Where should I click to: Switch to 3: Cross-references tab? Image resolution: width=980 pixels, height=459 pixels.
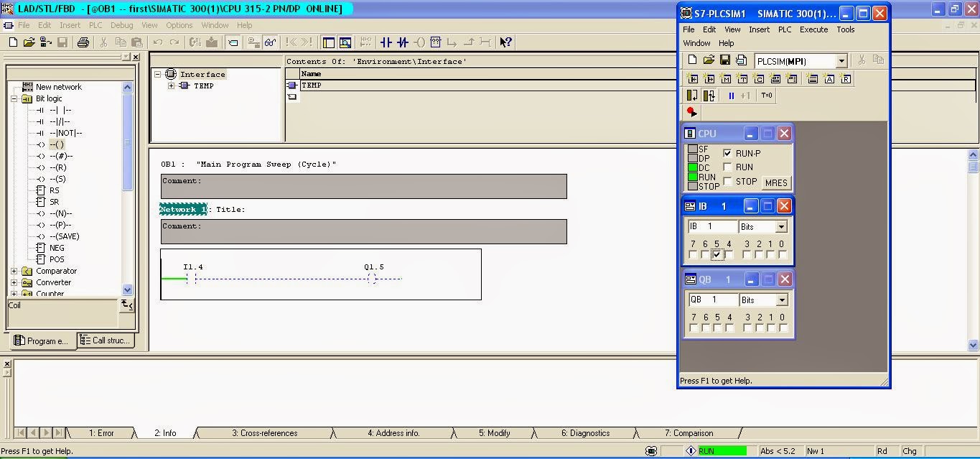264,433
